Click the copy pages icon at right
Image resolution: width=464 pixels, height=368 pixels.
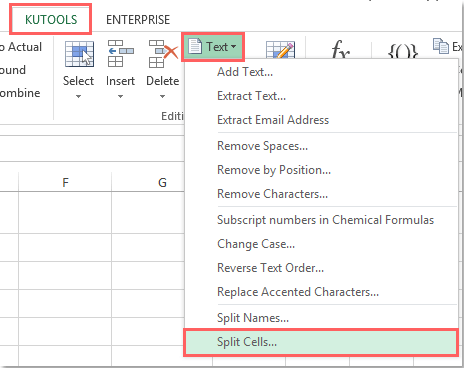click(441, 46)
